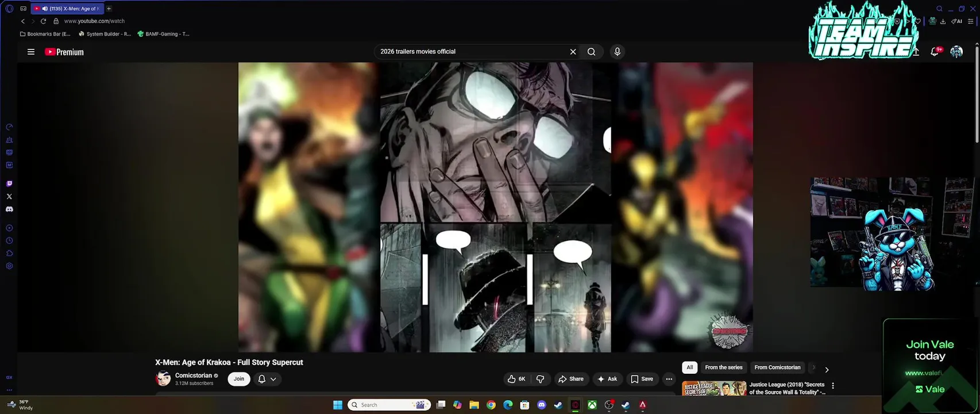This screenshot has height=414, width=980.
Task: Open Bookmarks Bar folder
Action: coord(45,34)
